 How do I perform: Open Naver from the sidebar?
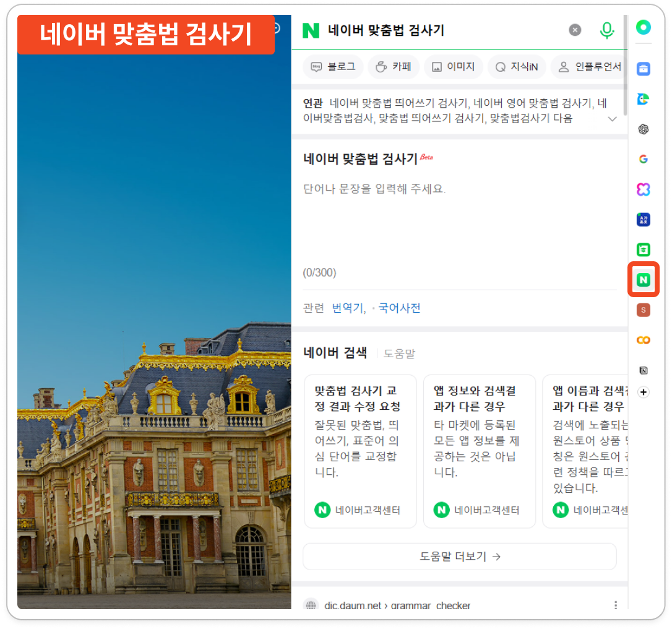(643, 280)
